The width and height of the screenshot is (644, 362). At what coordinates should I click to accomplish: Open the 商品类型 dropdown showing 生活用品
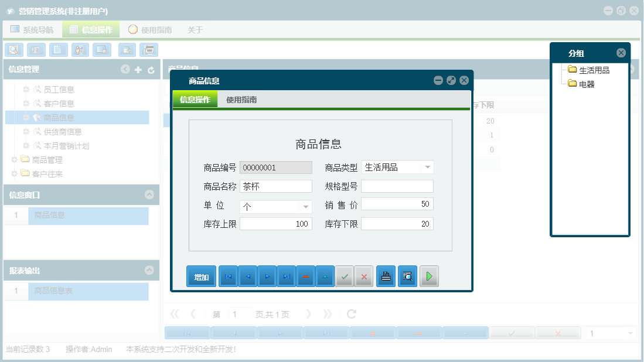428,167
